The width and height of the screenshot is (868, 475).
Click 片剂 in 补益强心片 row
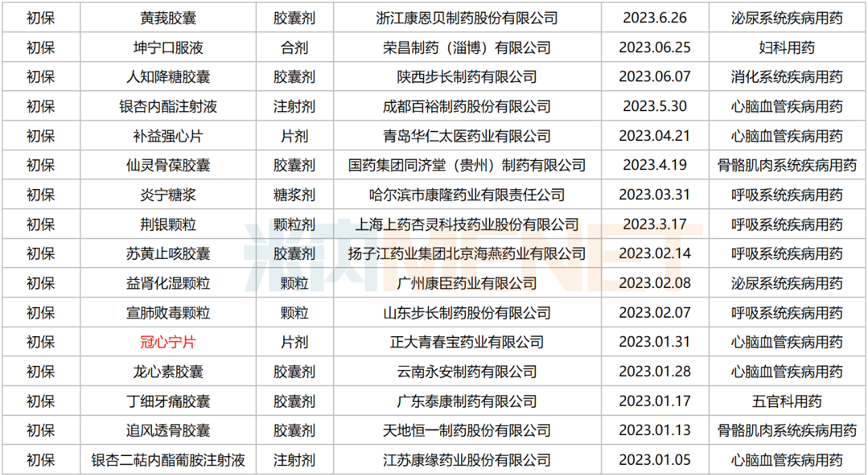[x=294, y=136]
